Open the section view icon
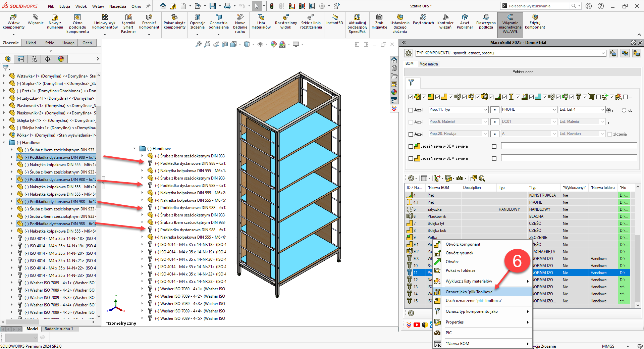The image size is (644, 349). pyautogui.click(x=225, y=44)
